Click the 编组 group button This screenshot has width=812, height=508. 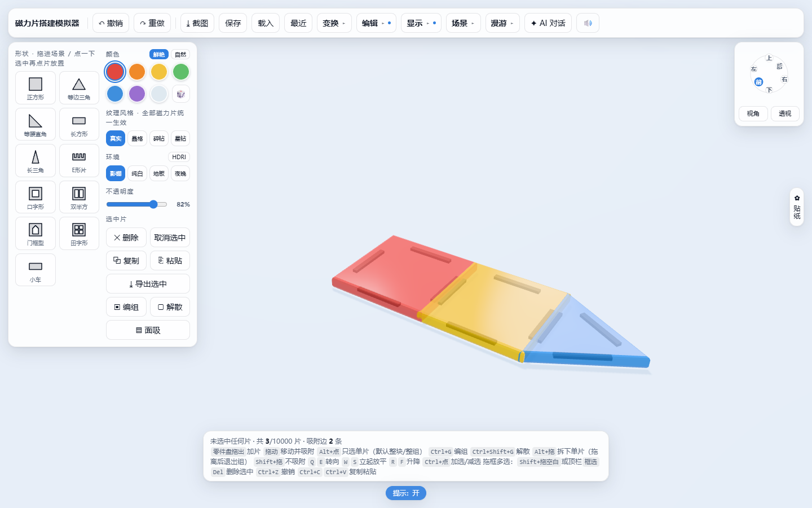(126, 307)
